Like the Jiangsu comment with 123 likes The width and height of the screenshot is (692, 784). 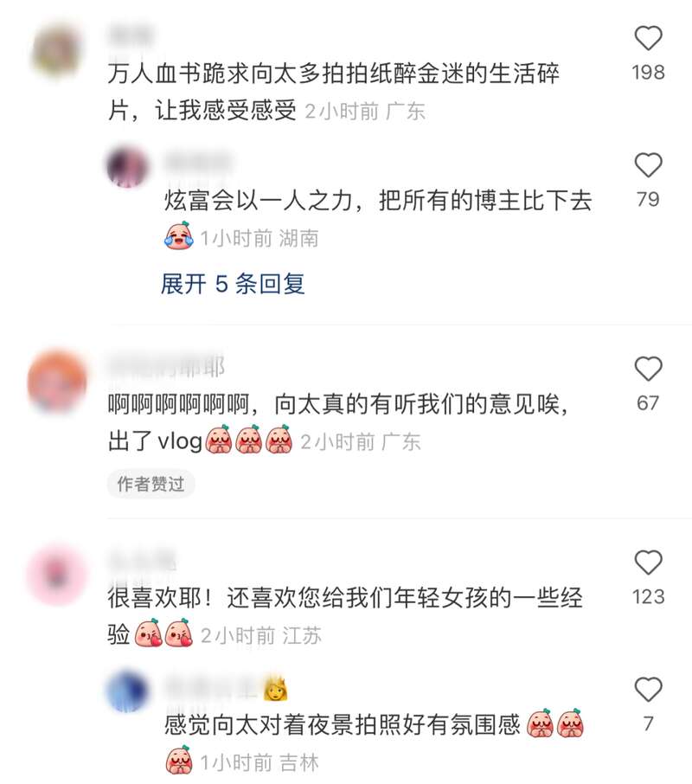648,562
